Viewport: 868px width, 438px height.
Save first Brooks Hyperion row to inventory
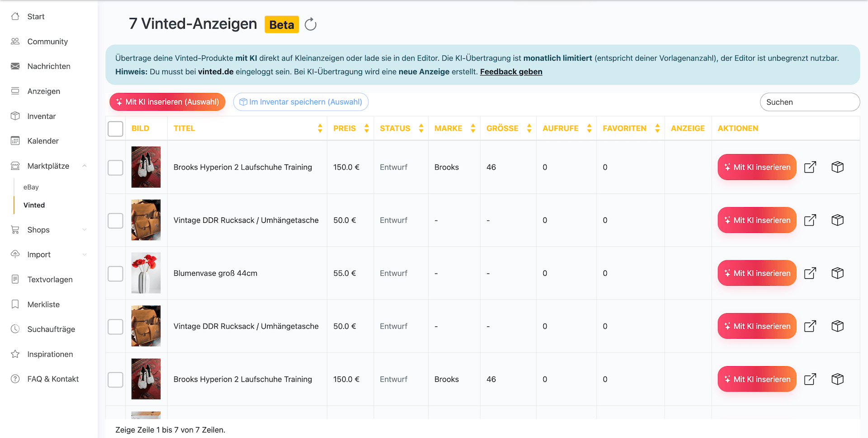pos(837,167)
